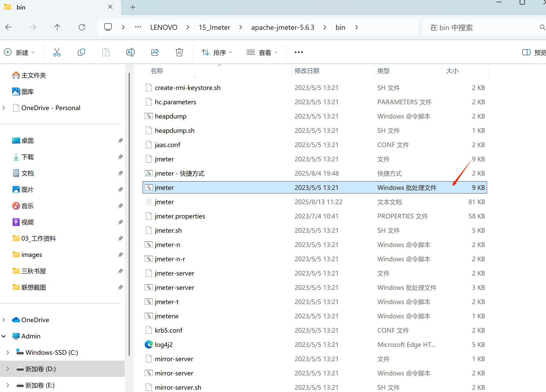
Task: Open the 新建 new item dropdown
Action: (19, 52)
